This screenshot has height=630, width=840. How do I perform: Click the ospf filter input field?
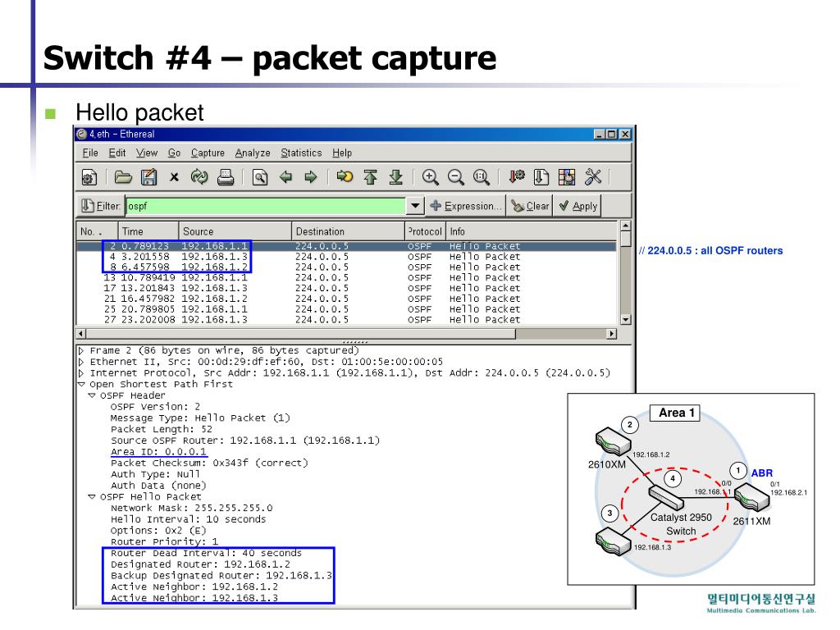[266, 206]
